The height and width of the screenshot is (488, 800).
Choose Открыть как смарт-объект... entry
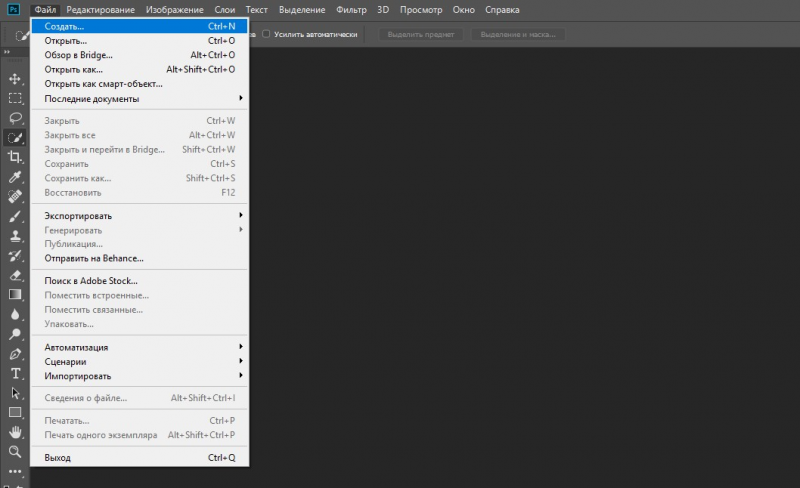pyautogui.click(x=139, y=84)
